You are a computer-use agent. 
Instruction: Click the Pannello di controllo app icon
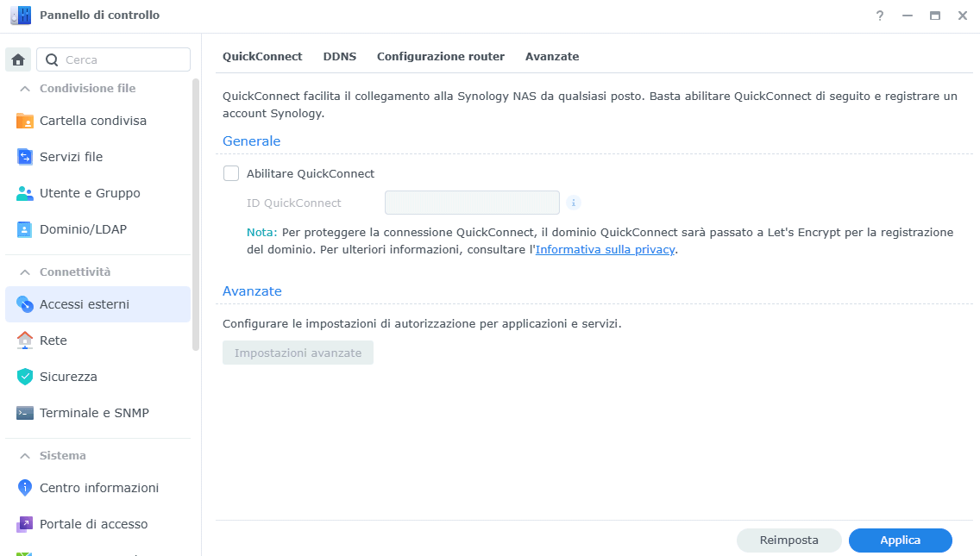21,15
